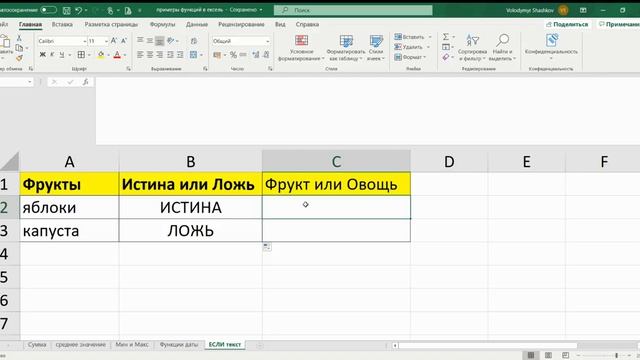Click the Auto Fill Options icon below C3
This screenshot has height=360, width=640.
point(267,247)
